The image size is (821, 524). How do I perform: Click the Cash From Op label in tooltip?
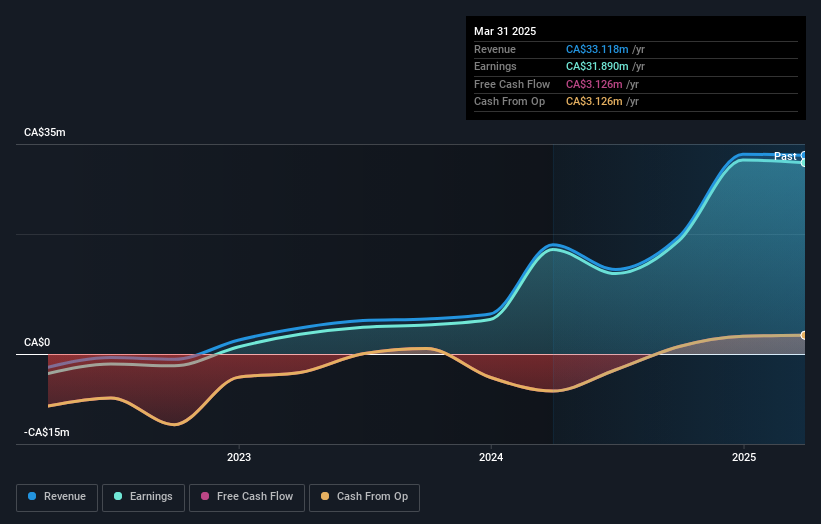[509, 102]
